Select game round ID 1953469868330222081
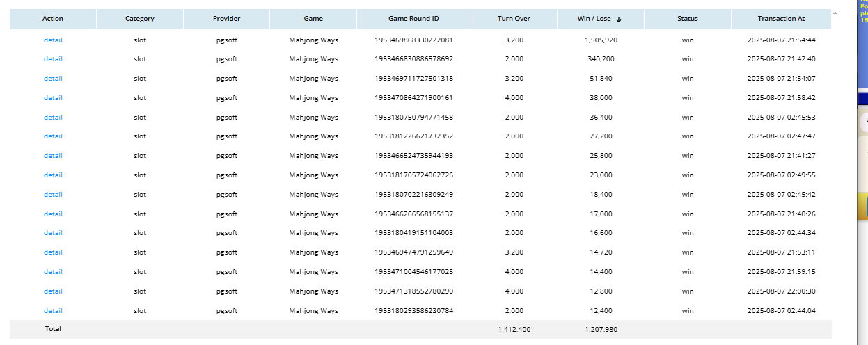Image resolution: width=868 pixels, height=345 pixels. click(414, 40)
